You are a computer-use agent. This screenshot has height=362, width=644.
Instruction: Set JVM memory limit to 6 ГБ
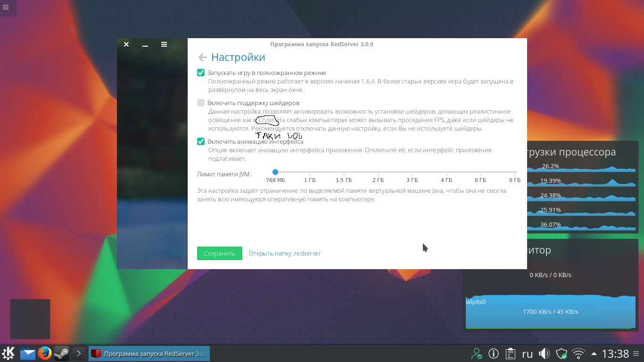pyautogui.click(x=480, y=180)
